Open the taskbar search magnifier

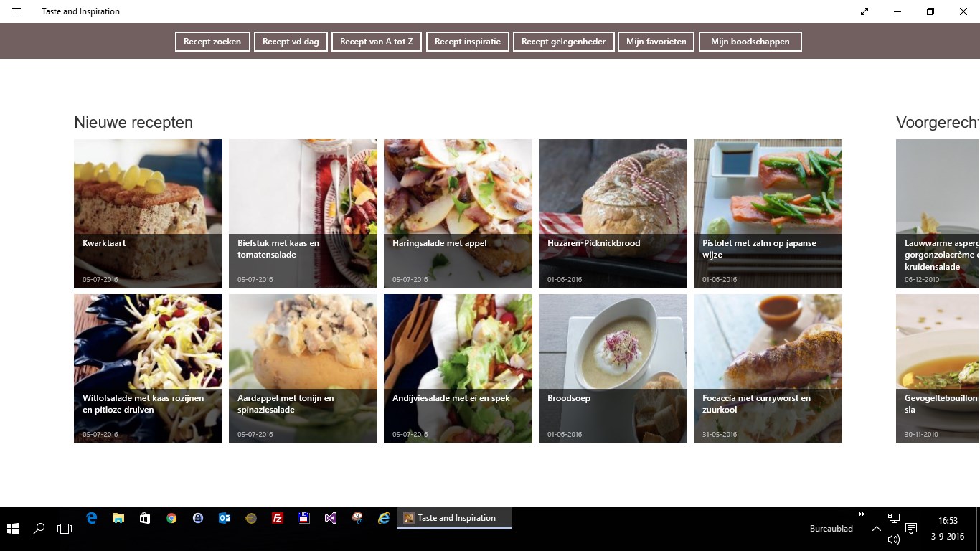tap(39, 529)
